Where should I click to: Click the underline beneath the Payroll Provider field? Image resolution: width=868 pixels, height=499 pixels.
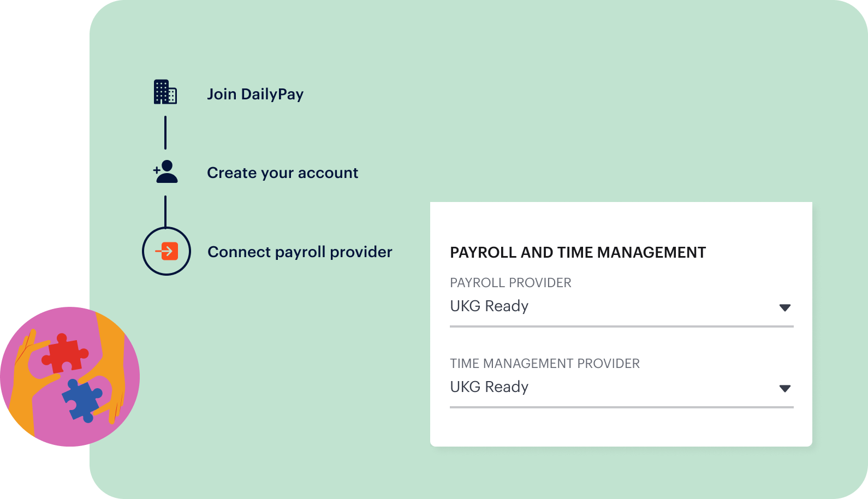click(x=621, y=326)
